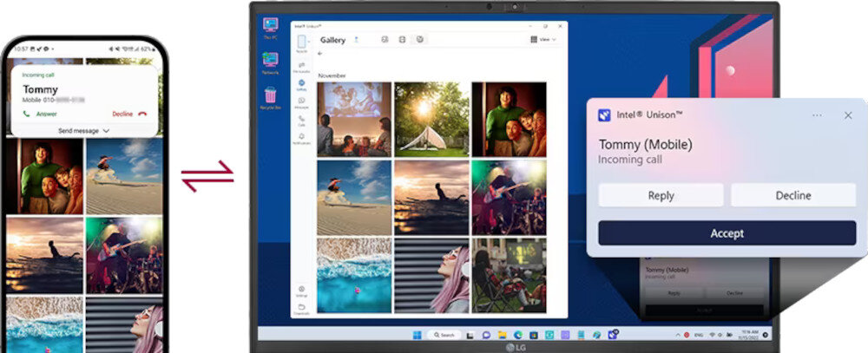The width and height of the screenshot is (868, 353).
Task: Open Gallery in Unison sidebar
Action: click(x=302, y=85)
